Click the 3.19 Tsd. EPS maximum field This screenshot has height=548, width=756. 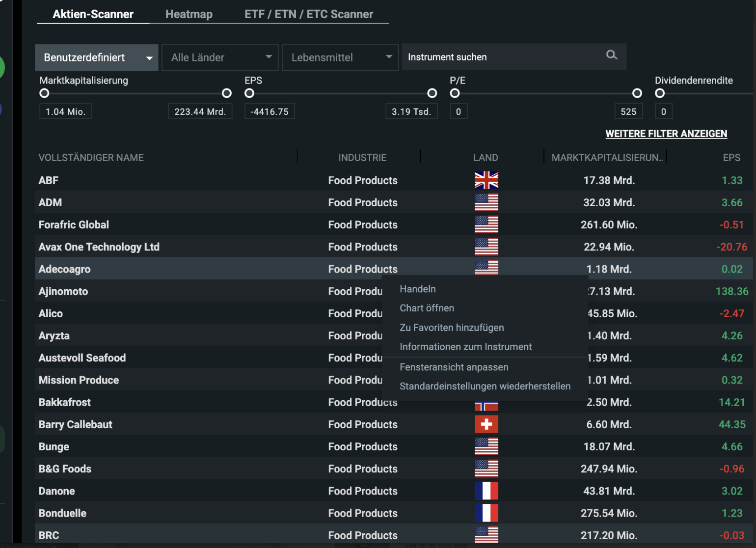[411, 111]
